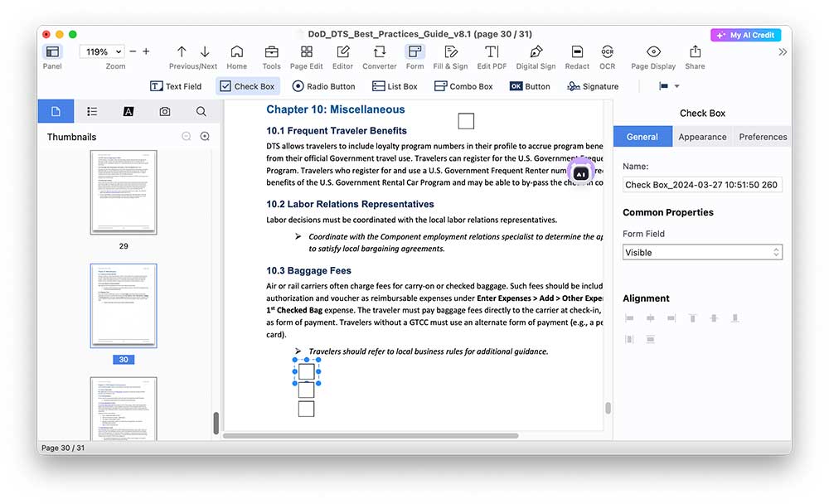Open Fill & Sign tool
829x504 pixels.
click(450, 51)
